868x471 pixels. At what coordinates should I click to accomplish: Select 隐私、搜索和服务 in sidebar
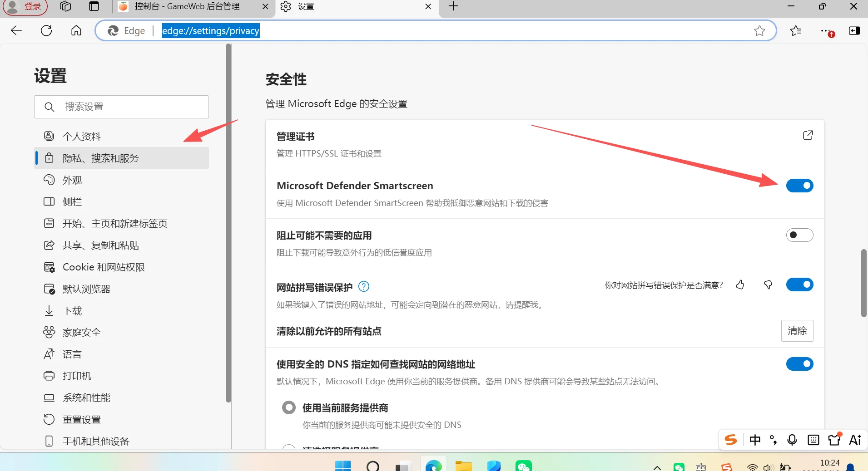tap(121, 158)
